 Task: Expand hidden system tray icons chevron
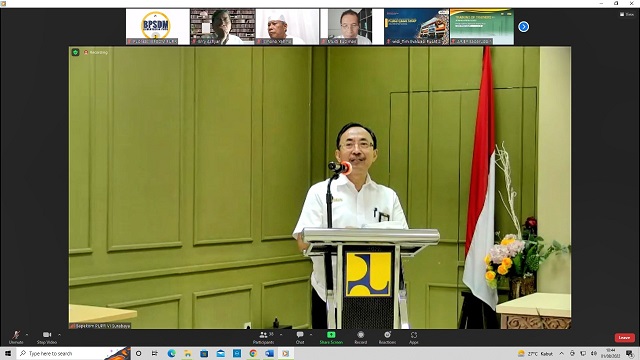562,353
